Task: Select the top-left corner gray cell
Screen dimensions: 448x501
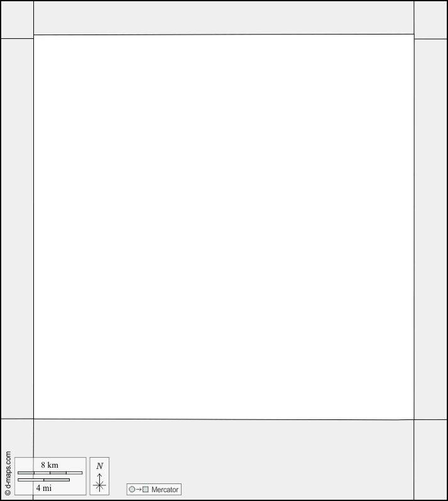Action: [17, 20]
